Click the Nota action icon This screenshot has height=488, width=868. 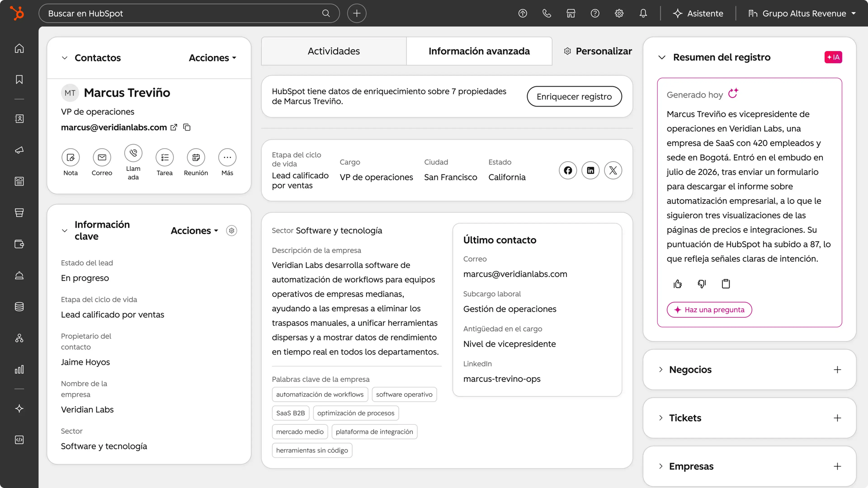[71, 157]
